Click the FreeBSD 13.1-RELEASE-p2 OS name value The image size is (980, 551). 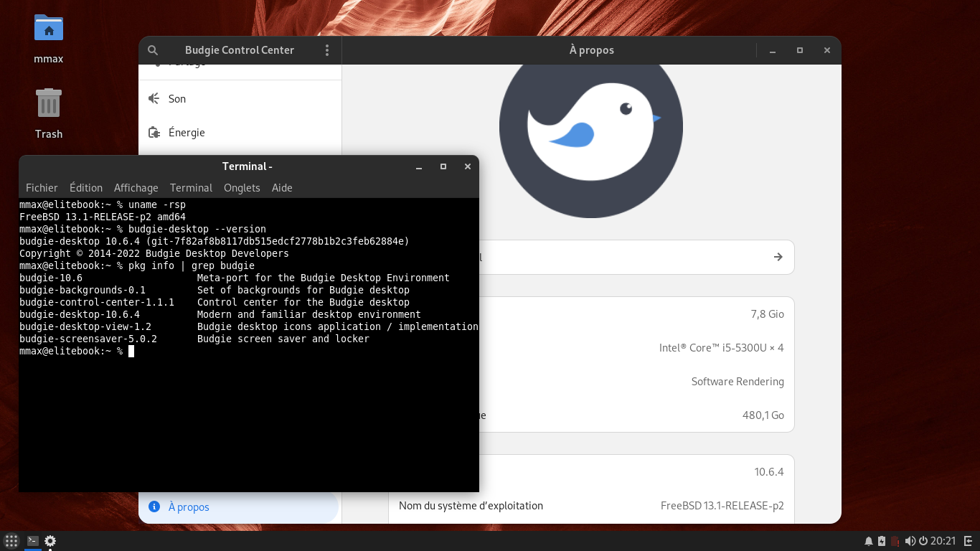point(722,506)
